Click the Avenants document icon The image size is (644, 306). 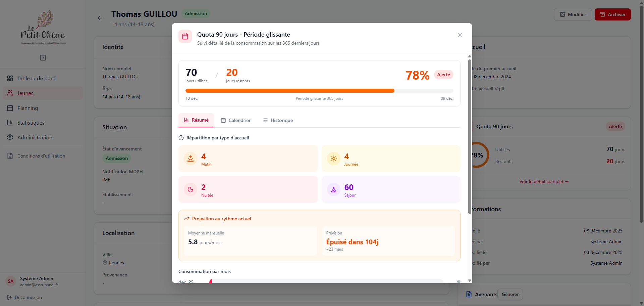click(469, 294)
